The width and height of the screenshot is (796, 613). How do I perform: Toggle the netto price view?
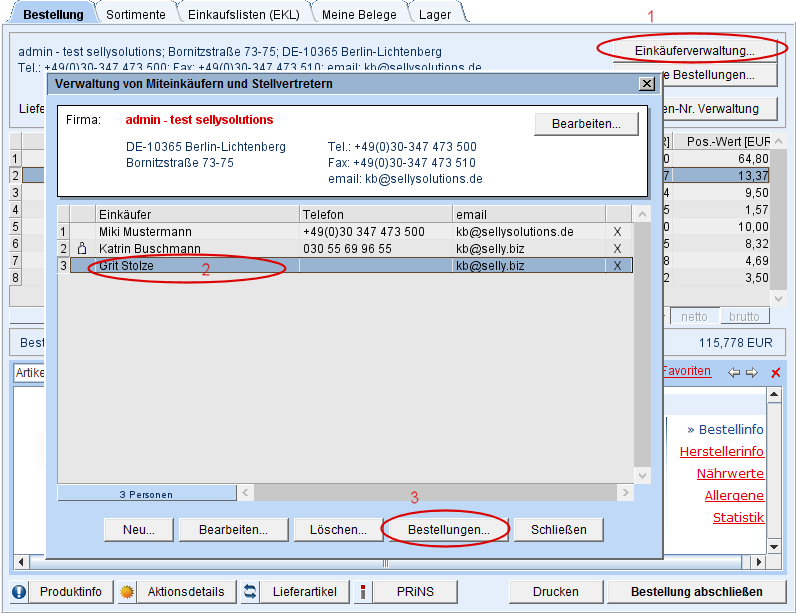pyautogui.click(x=694, y=317)
